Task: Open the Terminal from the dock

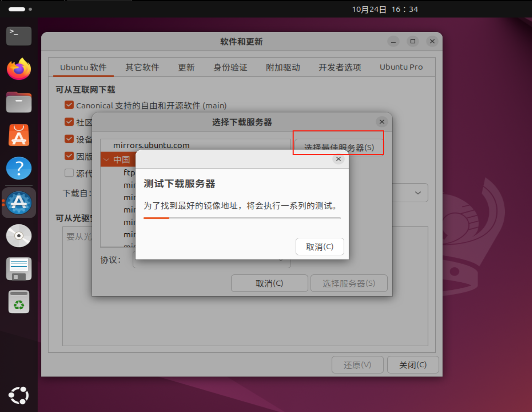Action: (19, 36)
